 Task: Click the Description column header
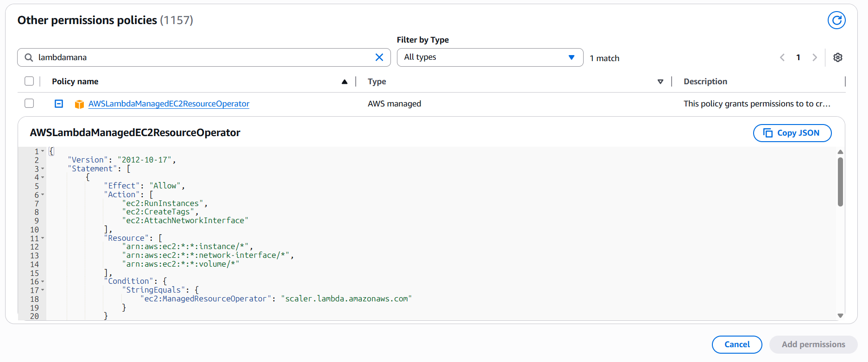(x=705, y=81)
